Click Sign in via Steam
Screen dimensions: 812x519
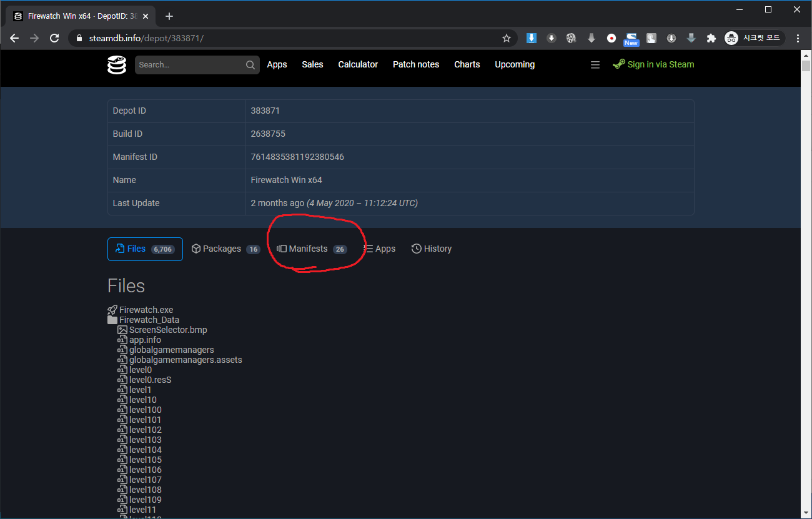pyautogui.click(x=653, y=64)
